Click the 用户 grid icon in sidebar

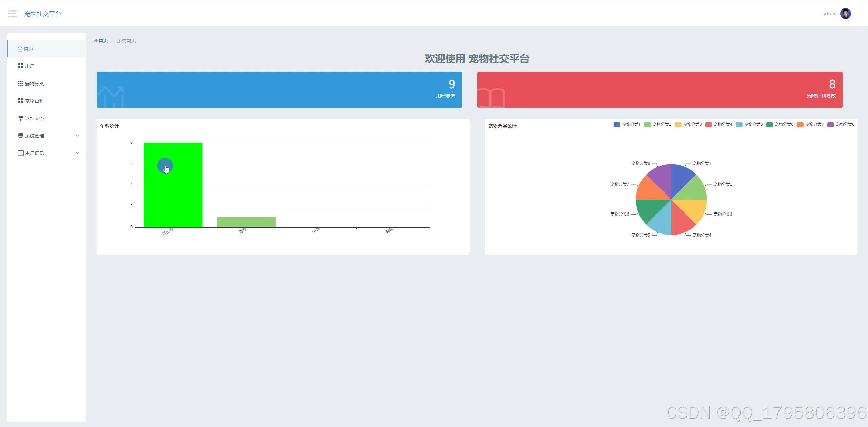(x=21, y=66)
